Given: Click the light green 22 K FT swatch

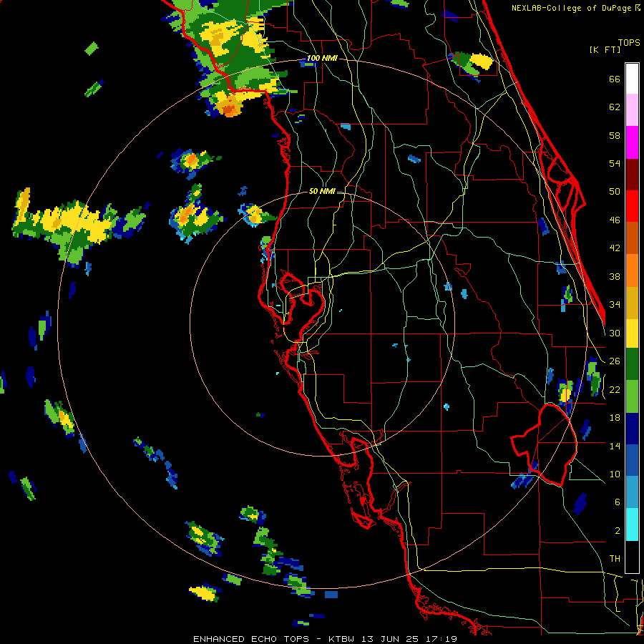Looking at the screenshot, I should tap(632, 396).
